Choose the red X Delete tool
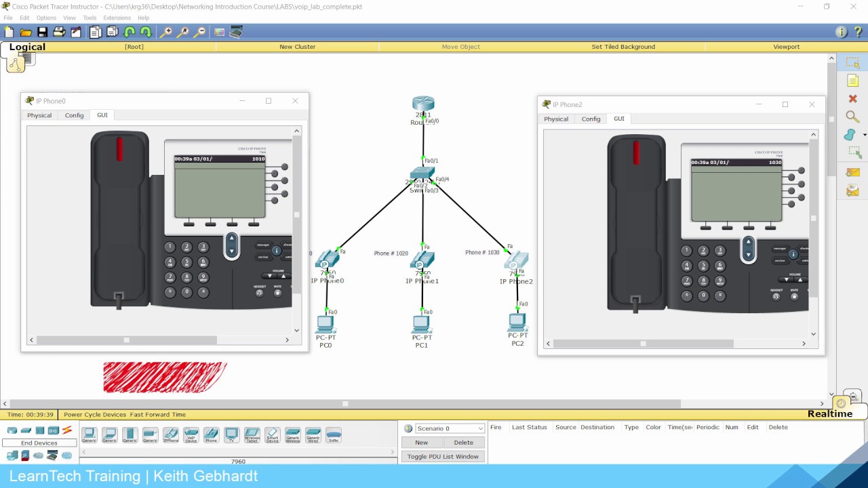Viewport: 868px width, 488px height. [852, 99]
